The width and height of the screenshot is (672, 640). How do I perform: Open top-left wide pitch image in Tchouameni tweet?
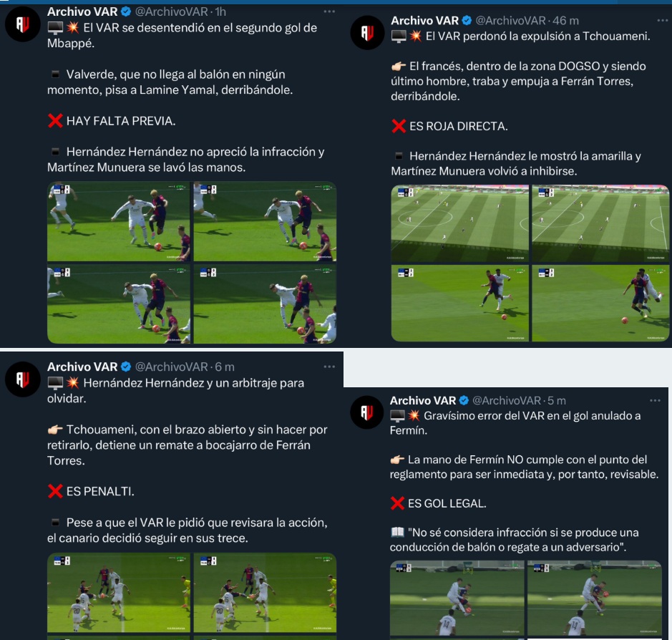coord(460,223)
